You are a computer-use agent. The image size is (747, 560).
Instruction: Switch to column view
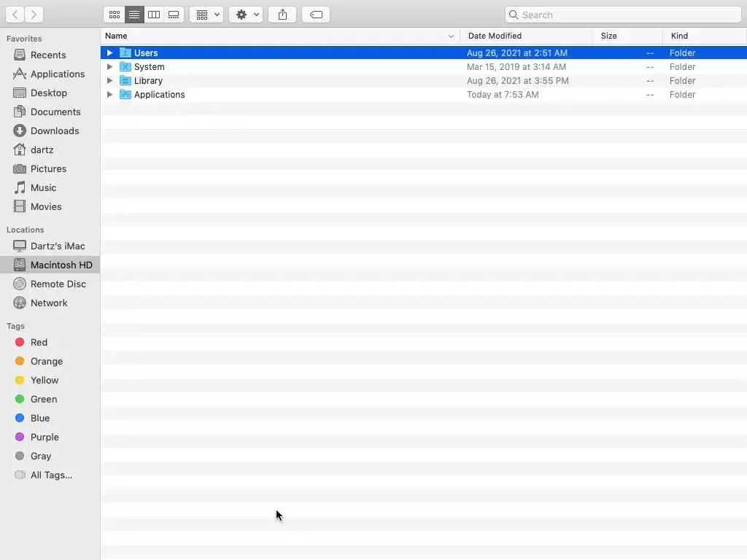click(154, 15)
